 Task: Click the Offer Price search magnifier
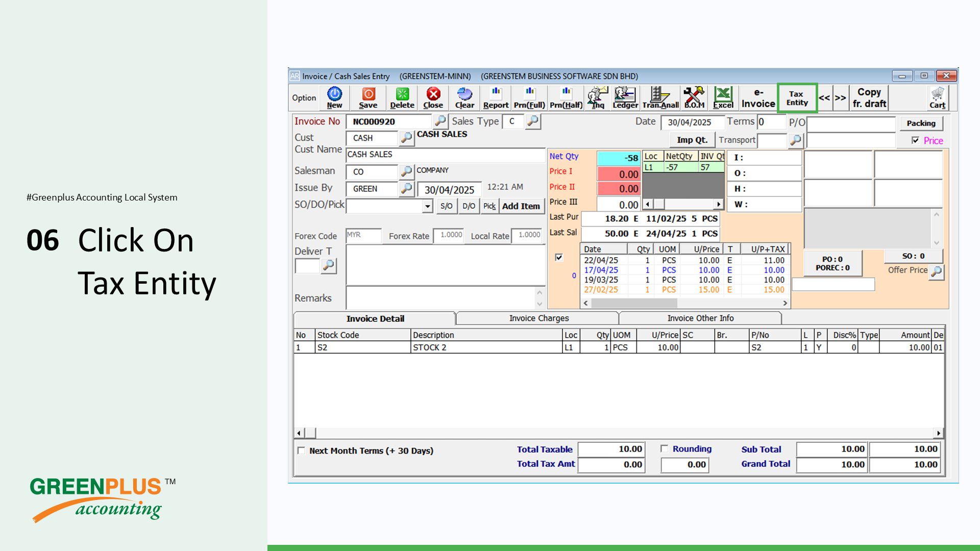click(x=937, y=271)
